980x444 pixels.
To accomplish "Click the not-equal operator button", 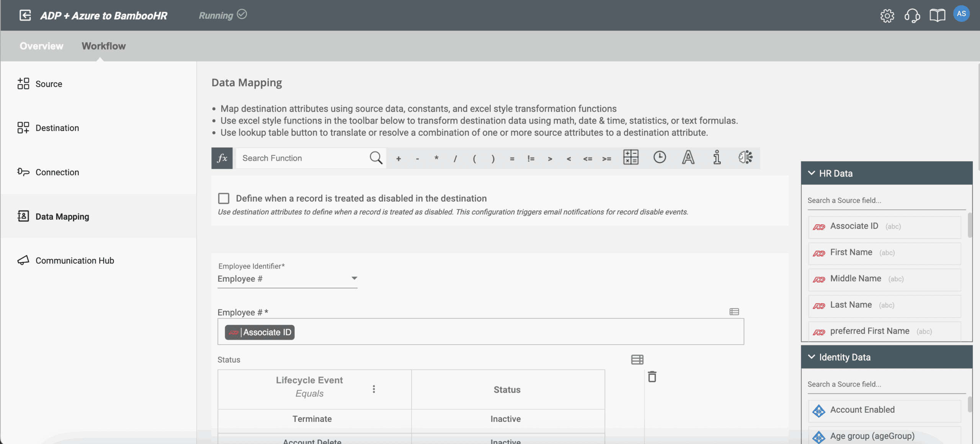I will [531, 158].
